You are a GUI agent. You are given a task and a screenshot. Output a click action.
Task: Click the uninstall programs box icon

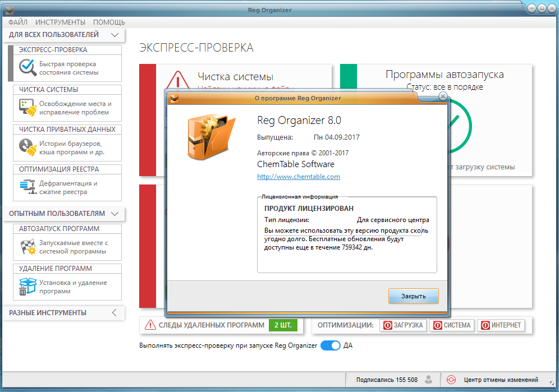28,287
